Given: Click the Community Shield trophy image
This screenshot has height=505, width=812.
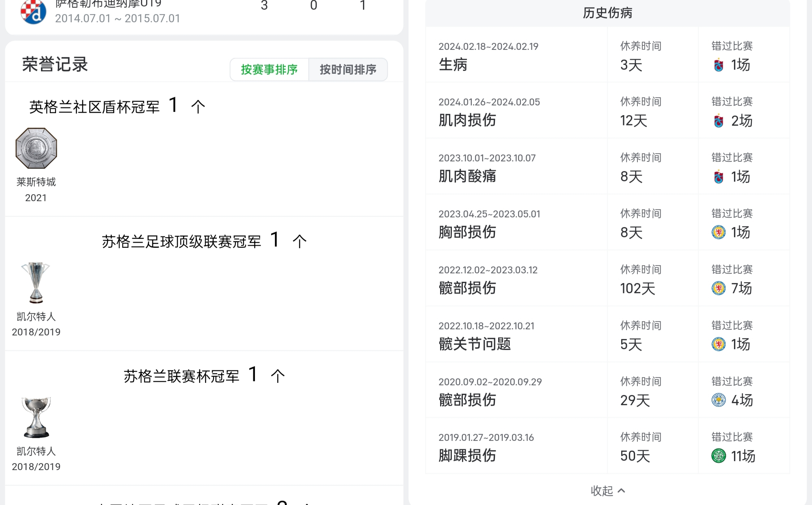Looking at the screenshot, I should (x=36, y=148).
